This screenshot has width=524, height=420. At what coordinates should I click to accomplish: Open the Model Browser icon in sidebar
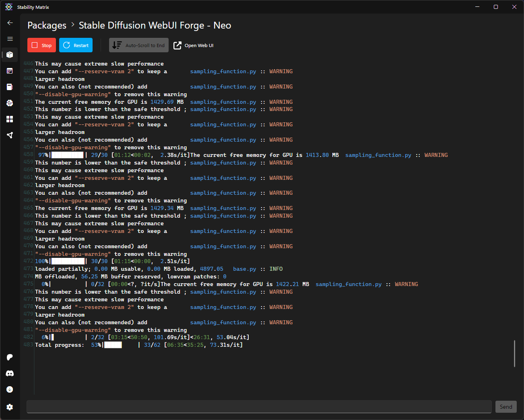(10, 103)
